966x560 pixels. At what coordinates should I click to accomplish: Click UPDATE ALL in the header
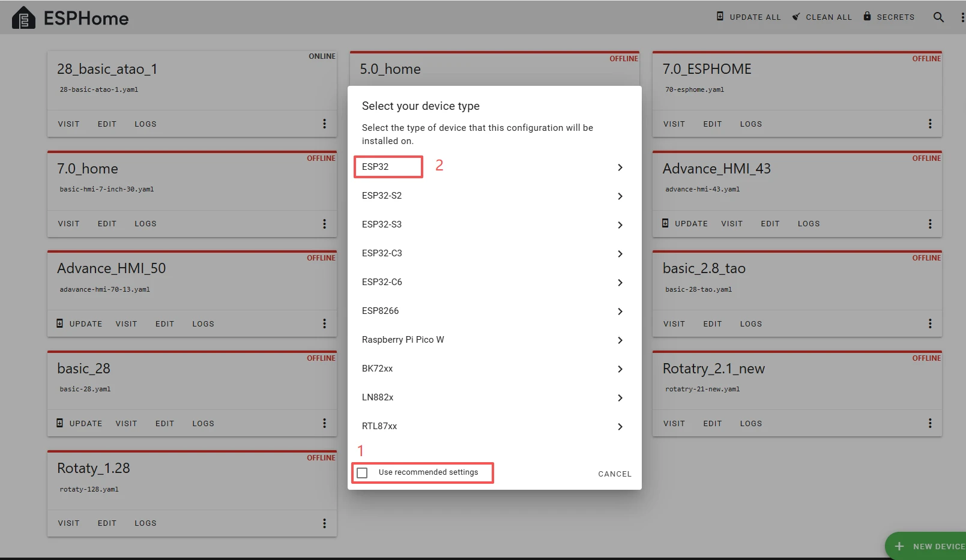pos(749,17)
